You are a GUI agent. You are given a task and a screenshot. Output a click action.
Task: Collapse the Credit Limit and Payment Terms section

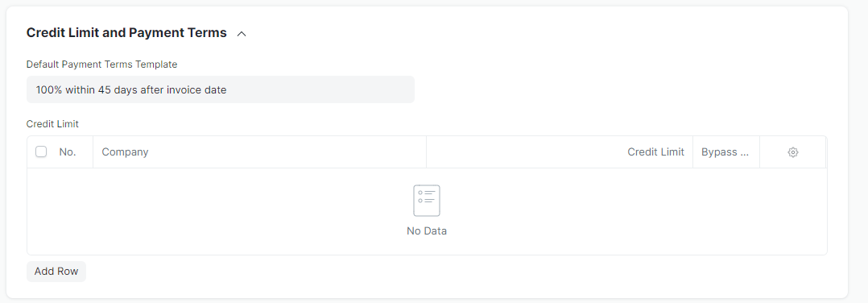(242, 34)
